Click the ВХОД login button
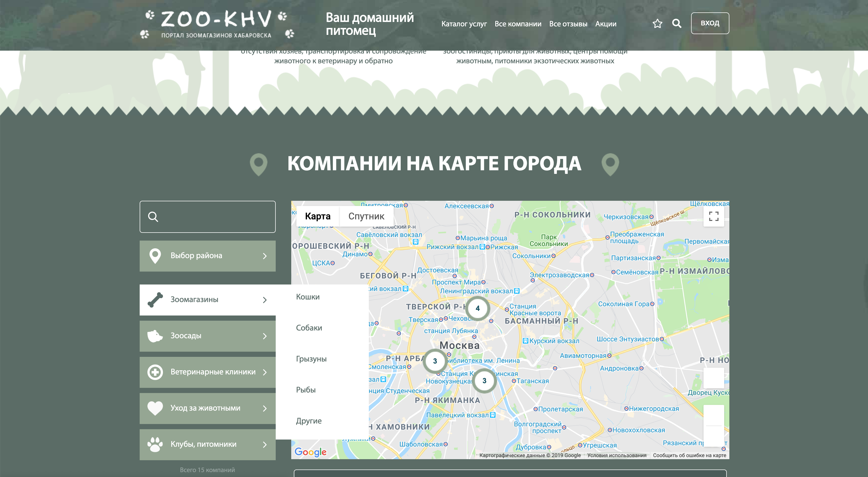 (x=710, y=23)
